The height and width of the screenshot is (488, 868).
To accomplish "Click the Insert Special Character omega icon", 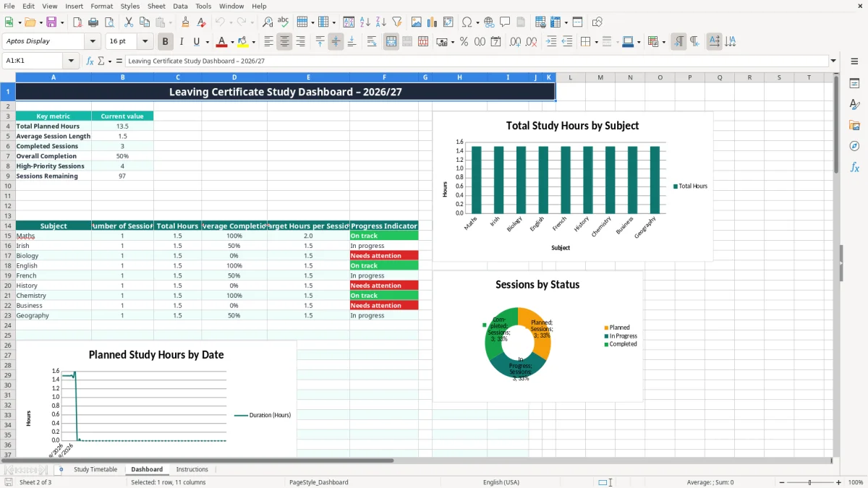I will (x=467, y=22).
